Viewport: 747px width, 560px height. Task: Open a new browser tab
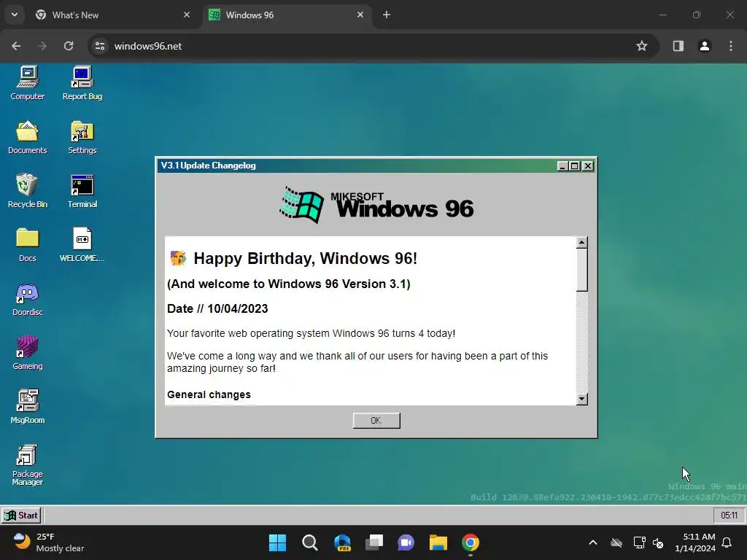point(387,15)
